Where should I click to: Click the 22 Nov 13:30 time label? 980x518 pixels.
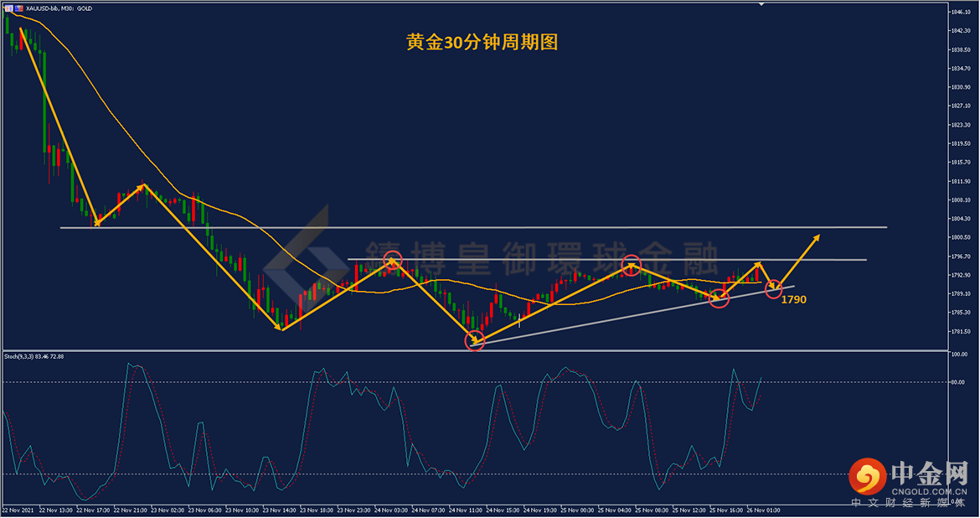click(55, 510)
